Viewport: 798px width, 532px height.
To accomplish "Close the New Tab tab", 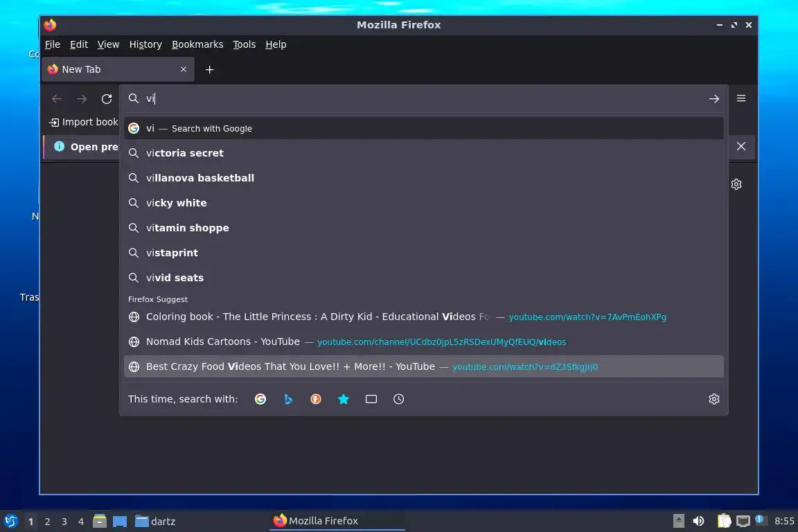I will (184, 69).
